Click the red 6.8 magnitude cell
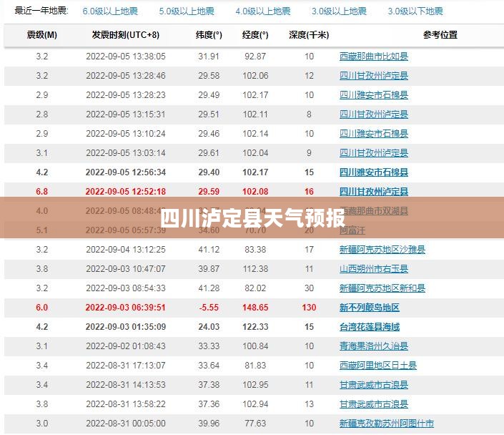 [42, 192]
